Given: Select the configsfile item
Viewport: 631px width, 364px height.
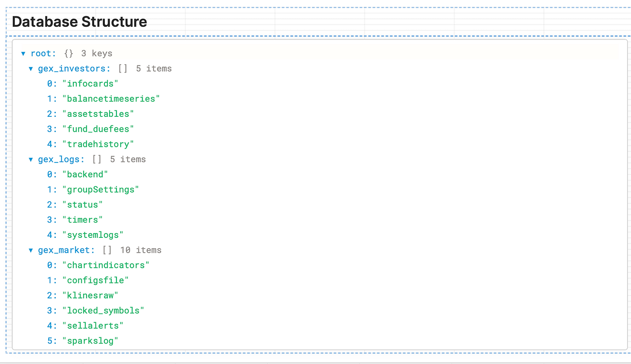Looking at the screenshot, I should click(x=96, y=280).
